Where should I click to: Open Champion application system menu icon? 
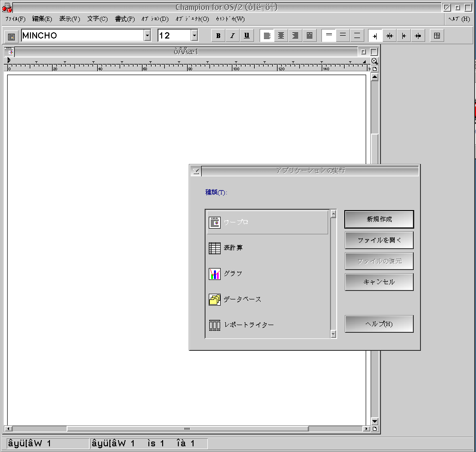(7, 7)
